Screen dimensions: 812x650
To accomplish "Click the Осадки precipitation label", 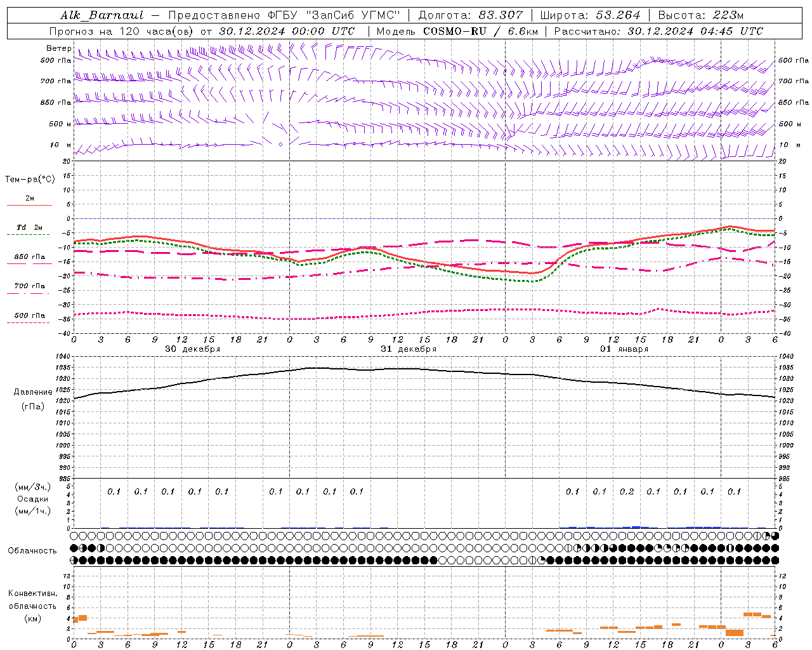I will pyautogui.click(x=32, y=499).
